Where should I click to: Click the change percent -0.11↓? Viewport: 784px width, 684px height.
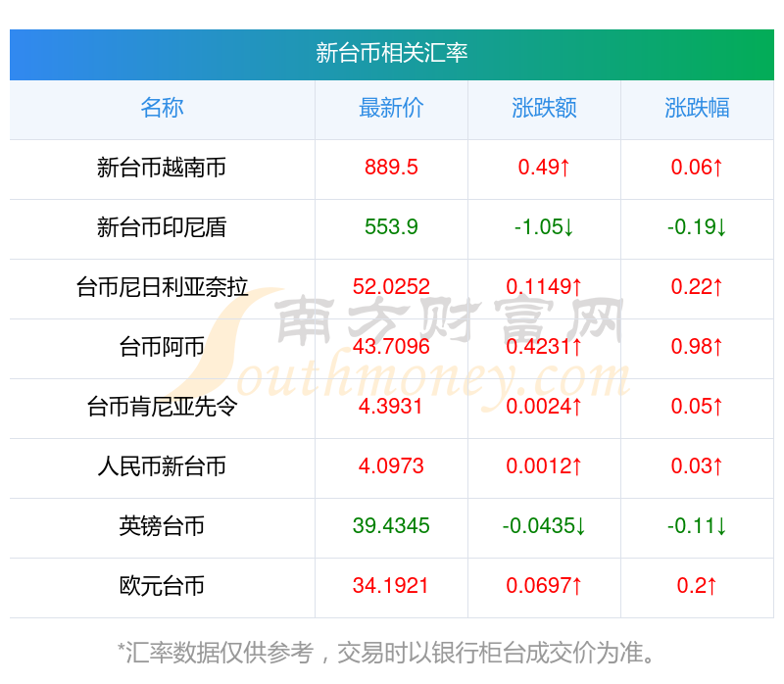[x=697, y=525]
